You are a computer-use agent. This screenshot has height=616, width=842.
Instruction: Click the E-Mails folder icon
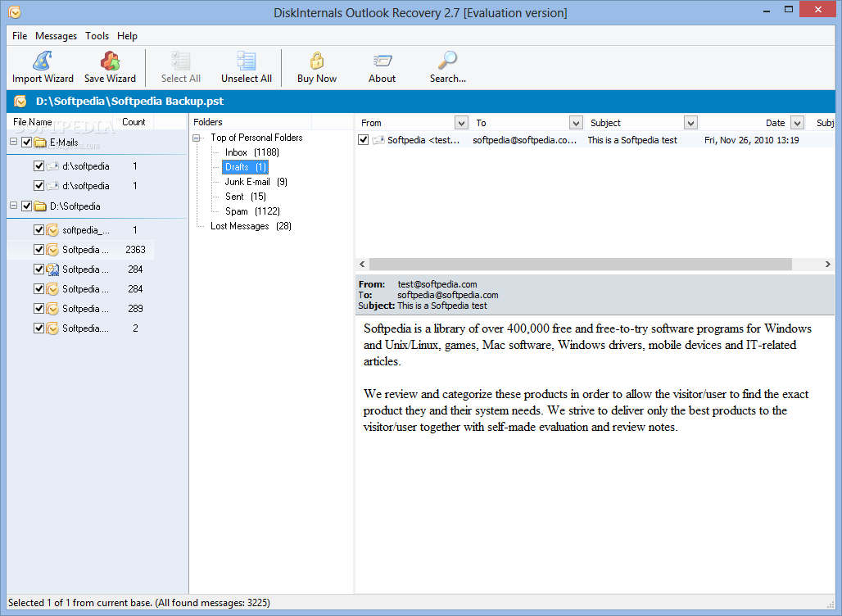point(40,143)
